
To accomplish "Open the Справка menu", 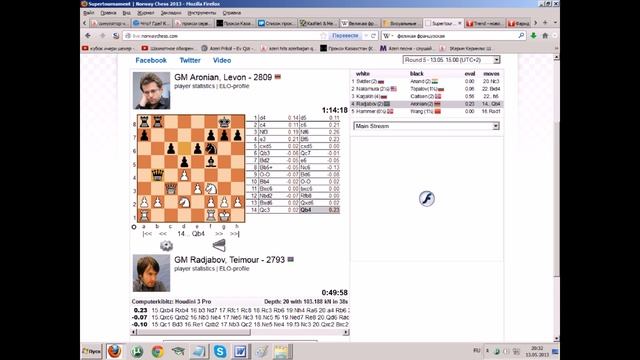I will [232, 13].
